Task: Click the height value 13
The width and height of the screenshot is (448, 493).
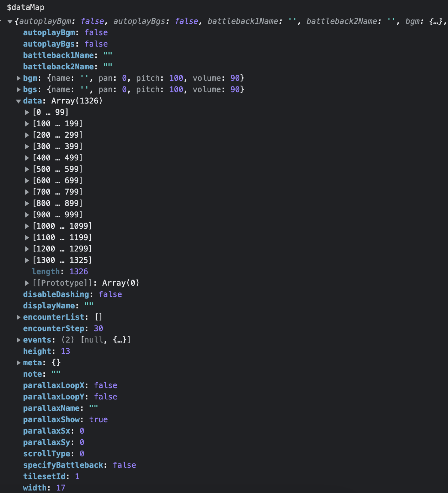Action: coord(65,351)
